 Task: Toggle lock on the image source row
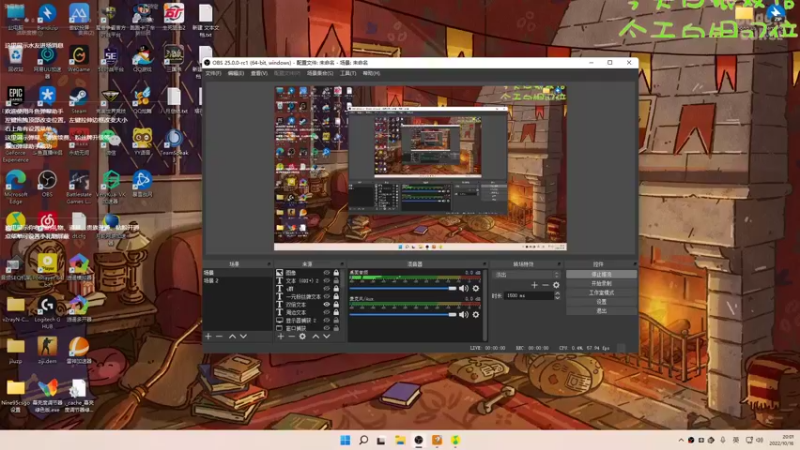pos(336,273)
